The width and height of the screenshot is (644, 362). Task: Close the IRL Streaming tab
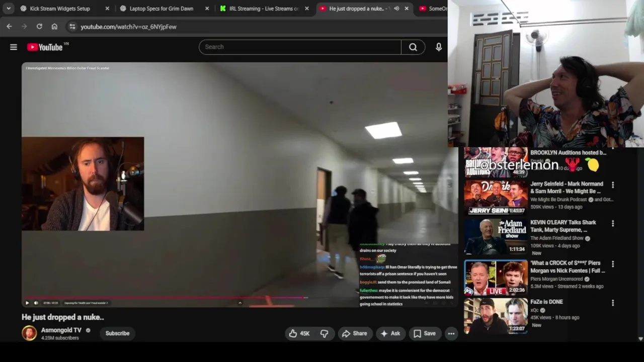click(307, 9)
